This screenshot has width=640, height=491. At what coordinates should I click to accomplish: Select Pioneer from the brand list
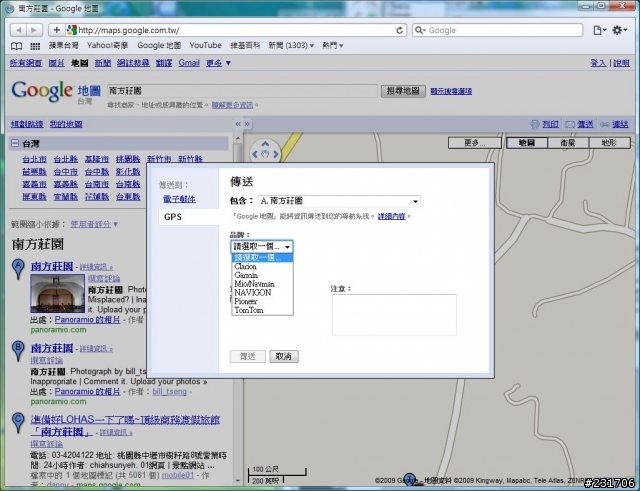(262, 301)
